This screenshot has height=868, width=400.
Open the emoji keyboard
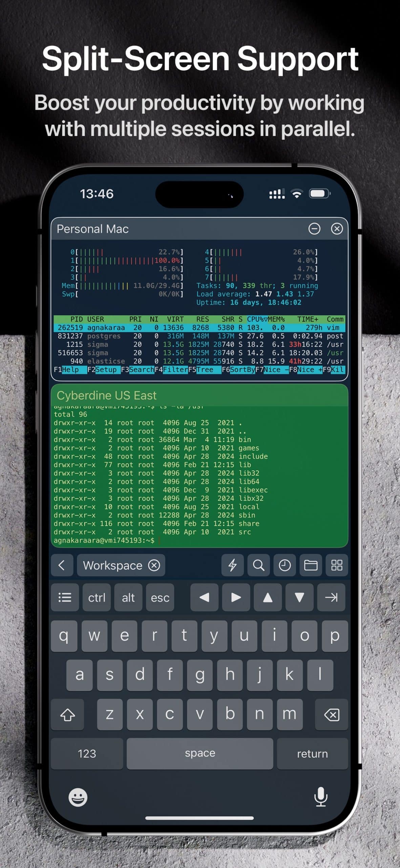78,797
